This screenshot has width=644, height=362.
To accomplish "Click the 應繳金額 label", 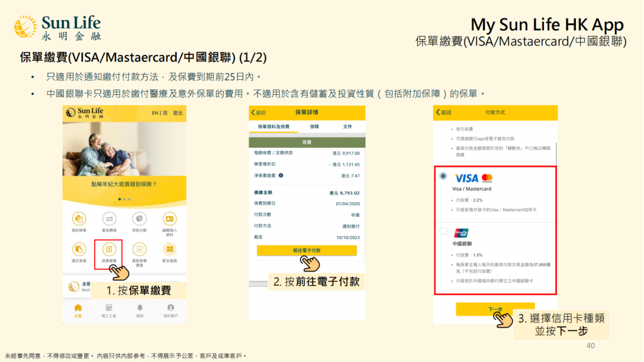I will point(263,192).
